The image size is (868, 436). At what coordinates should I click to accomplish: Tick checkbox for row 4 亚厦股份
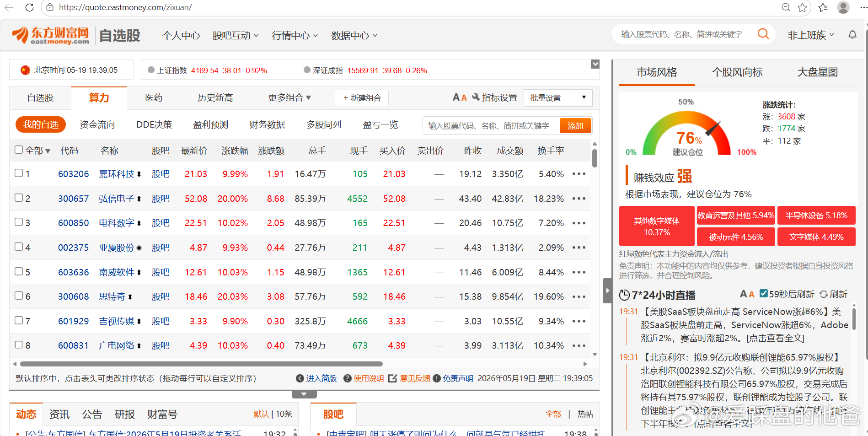click(19, 247)
